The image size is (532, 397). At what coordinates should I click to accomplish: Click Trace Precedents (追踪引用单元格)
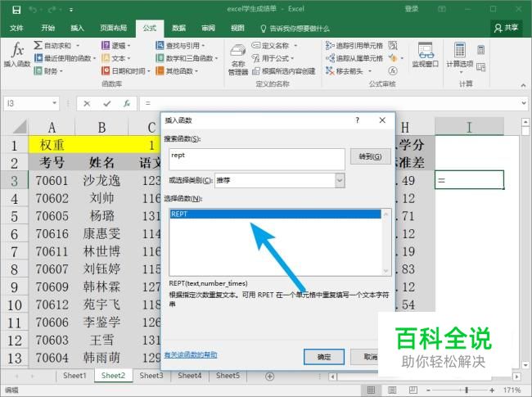click(x=354, y=46)
